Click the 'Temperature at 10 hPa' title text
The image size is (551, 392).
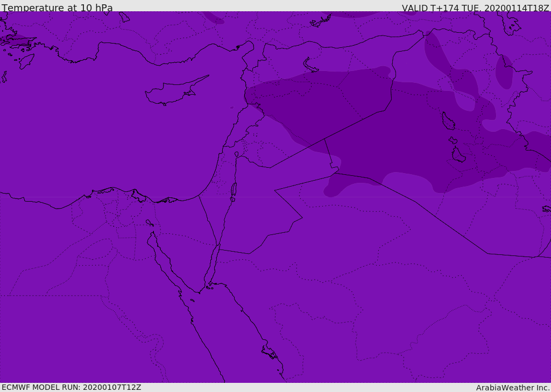point(57,8)
